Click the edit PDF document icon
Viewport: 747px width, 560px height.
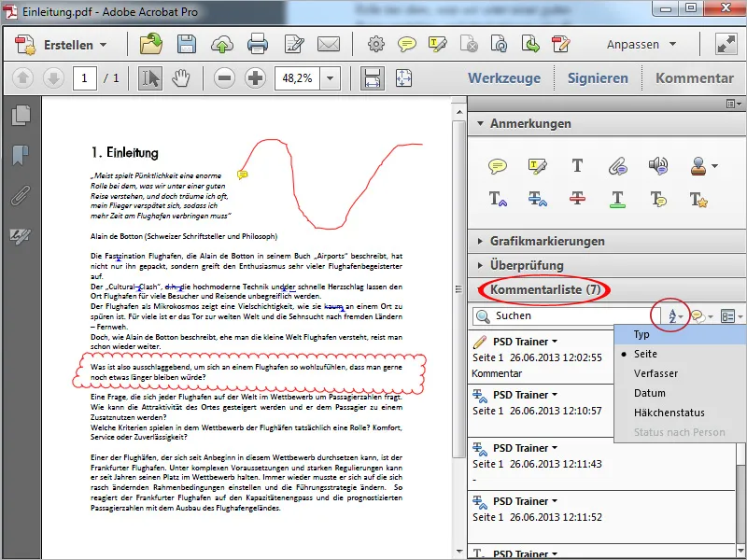click(x=561, y=44)
